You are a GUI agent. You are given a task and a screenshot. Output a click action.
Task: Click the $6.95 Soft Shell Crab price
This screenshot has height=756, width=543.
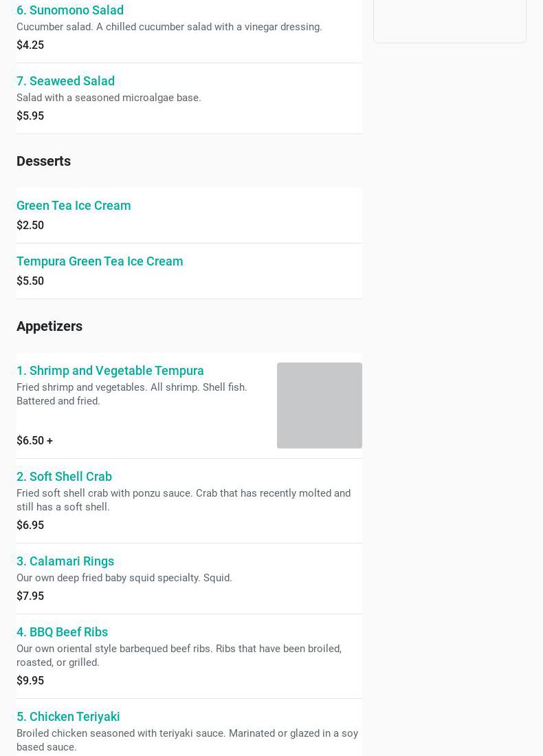tap(30, 526)
